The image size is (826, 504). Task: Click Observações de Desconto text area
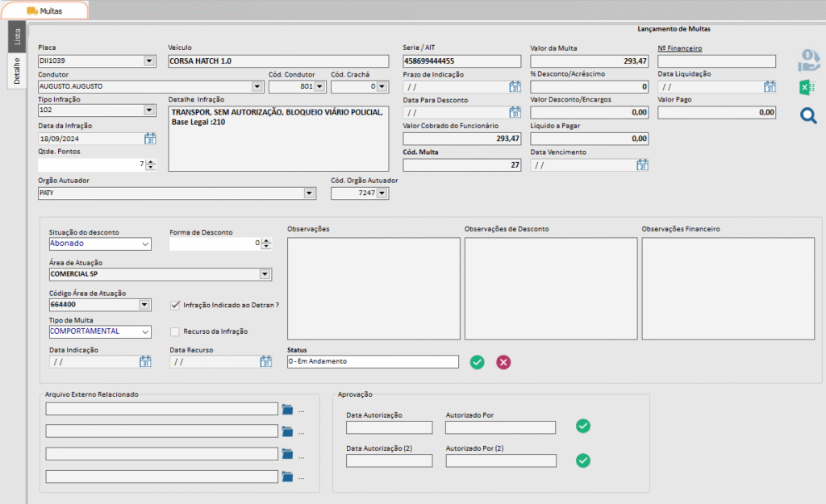click(x=551, y=289)
